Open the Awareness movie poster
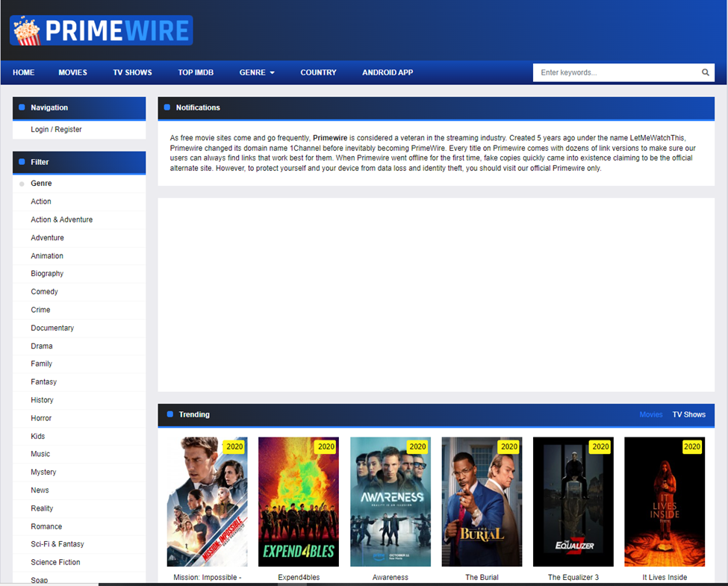This screenshot has height=586, width=728. pos(390,502)
